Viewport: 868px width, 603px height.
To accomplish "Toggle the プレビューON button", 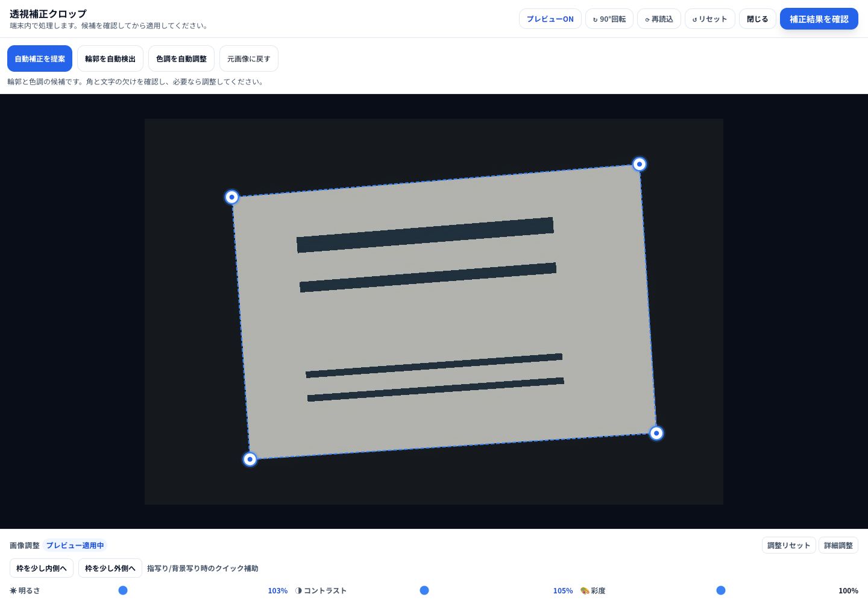I will tap(550, 19).
